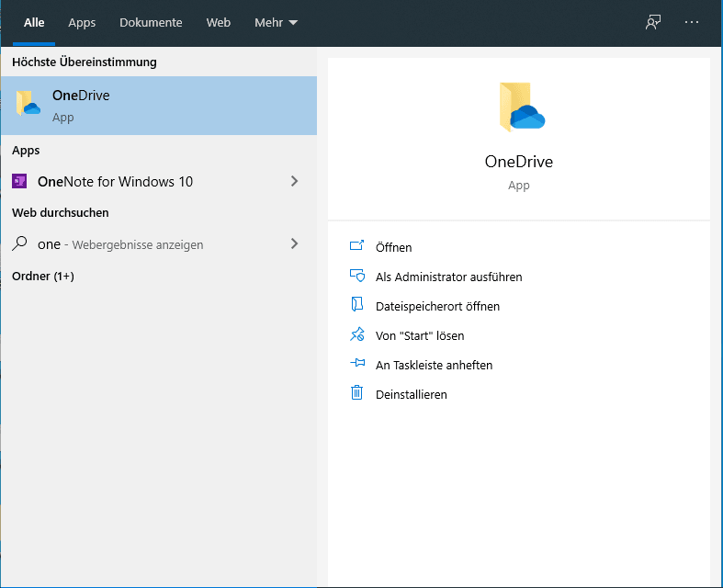The height and width of the screenshot is (588, 723).
Task: Expand the Mehr filter dropdown
Action: (x=276, y=22)
